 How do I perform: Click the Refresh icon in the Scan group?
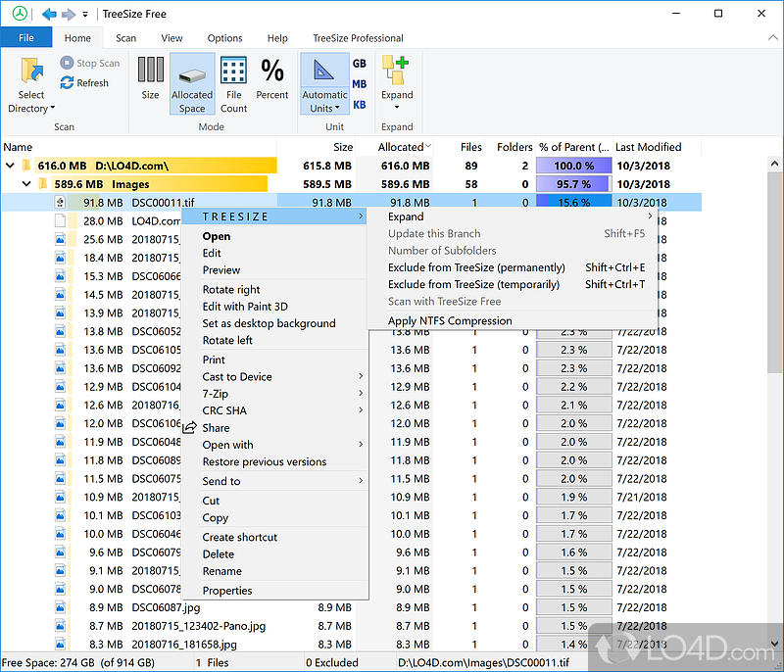click(x=65, y=82)
